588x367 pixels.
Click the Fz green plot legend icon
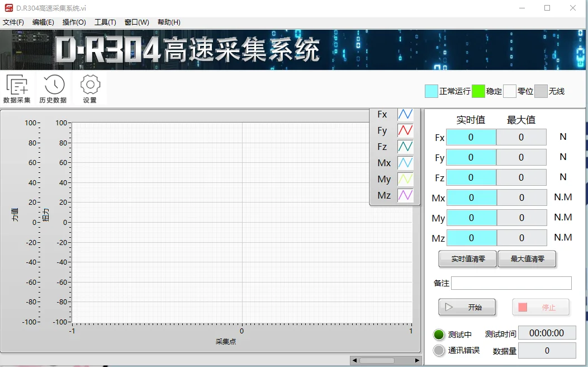(x=405, y=147)
